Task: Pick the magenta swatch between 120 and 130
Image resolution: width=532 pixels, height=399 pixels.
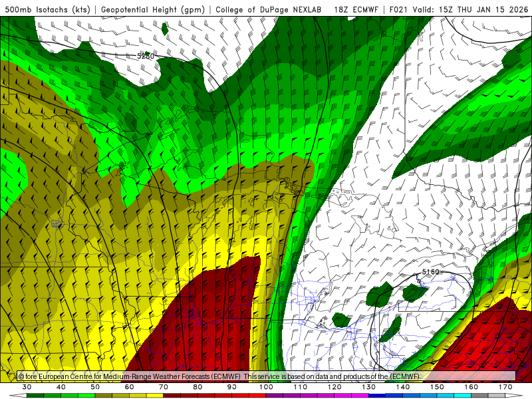Action: click(360, 396)
